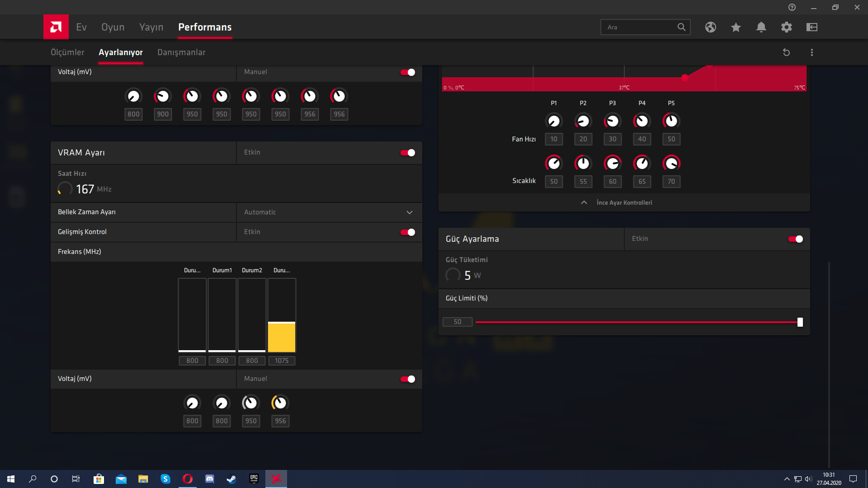This screenshot has width=868, height=488.
Task: Open the web browser globe icon
Action: tap(710, 27)
